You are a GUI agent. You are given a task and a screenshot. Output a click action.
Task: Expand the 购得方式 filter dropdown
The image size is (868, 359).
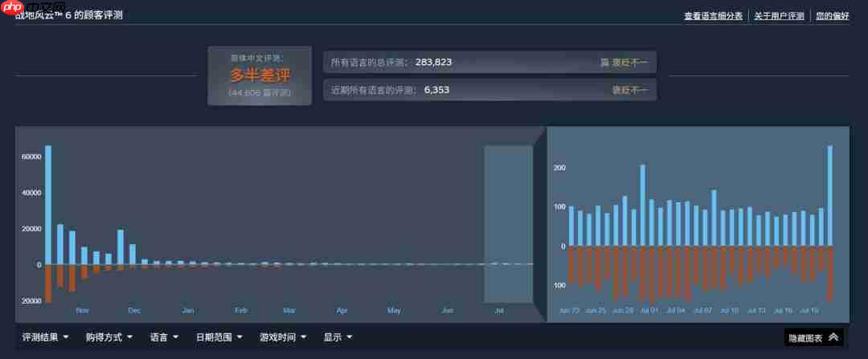click(109, 337)
